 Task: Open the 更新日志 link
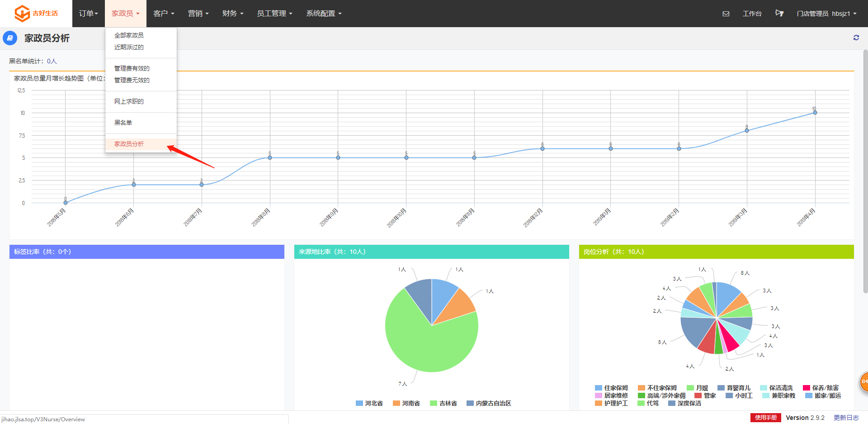(x=846, y=418)
